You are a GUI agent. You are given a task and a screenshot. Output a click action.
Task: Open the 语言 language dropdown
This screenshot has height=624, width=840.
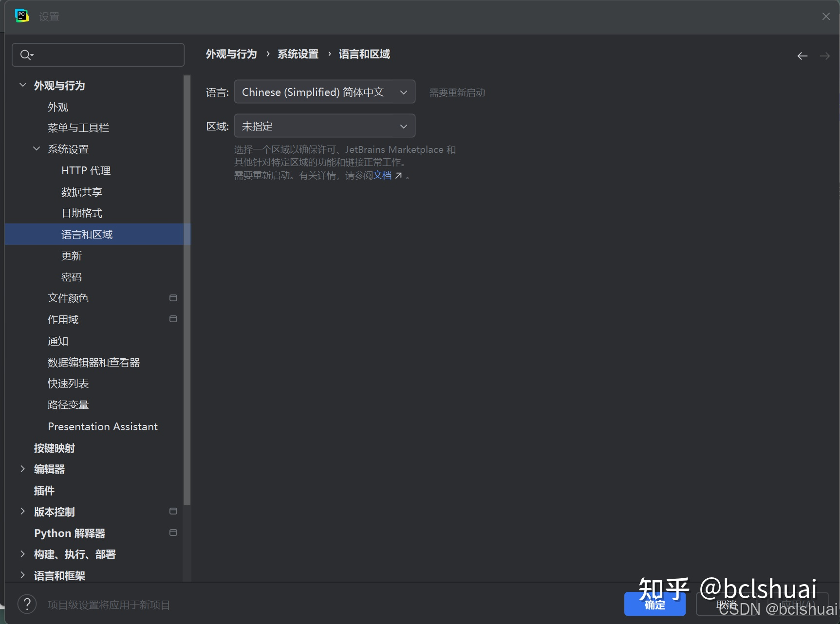coord(325,92)
